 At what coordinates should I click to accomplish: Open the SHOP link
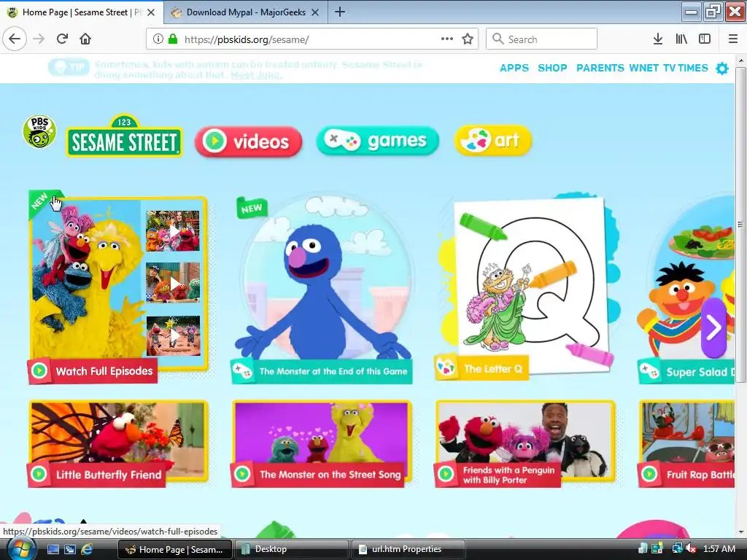[553, 68]
